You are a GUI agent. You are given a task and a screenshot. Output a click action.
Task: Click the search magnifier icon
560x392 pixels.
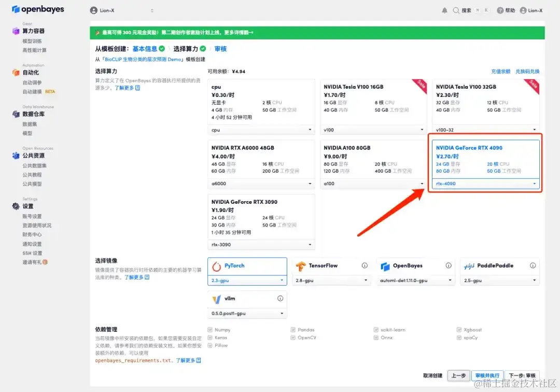tap(456, 10)
